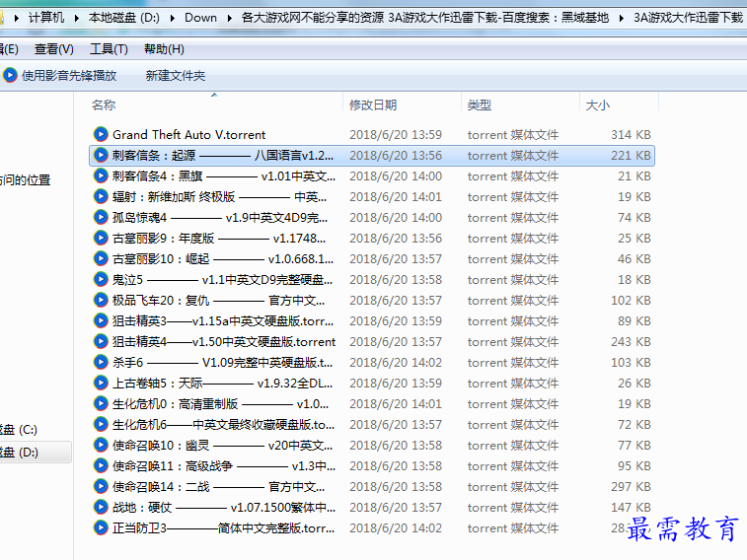Select the file name 生化危机6 中英文最终收藏硬盘版
Image resolution: width=747 pixels, height=560 pixels.
click(x=223, y=424)
